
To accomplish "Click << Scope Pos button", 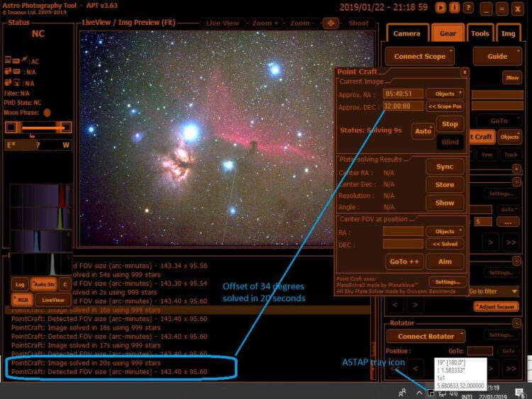I will coord(445,106).
